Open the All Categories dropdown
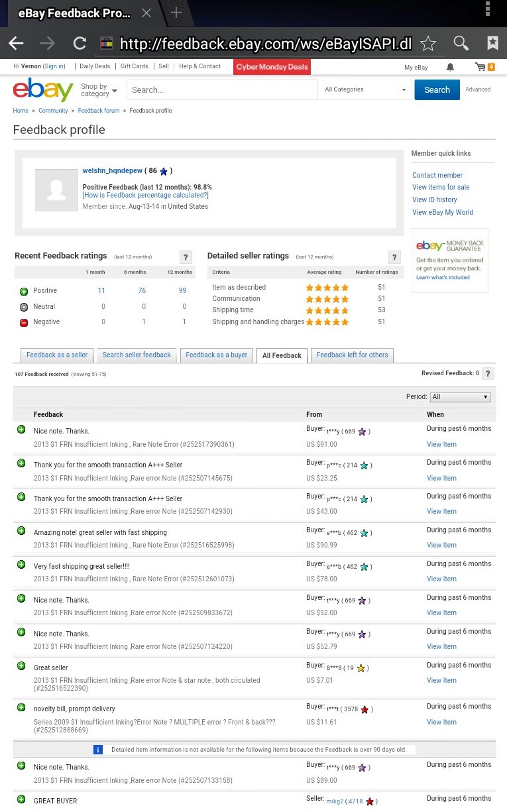Viewport: 507px width, 812px height. [365, 89]
